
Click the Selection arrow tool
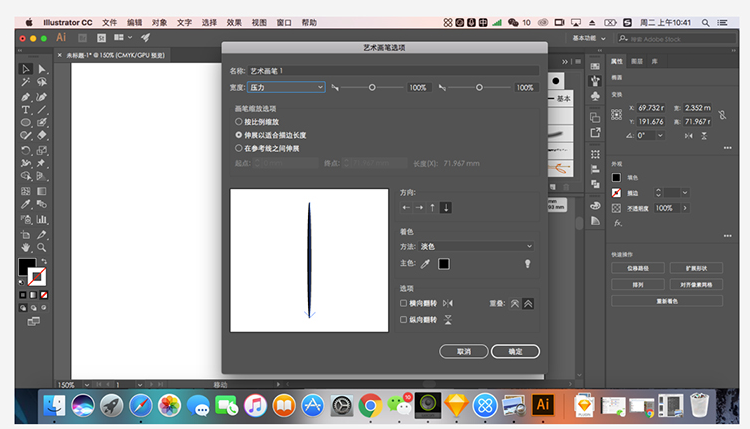(26, 68)
